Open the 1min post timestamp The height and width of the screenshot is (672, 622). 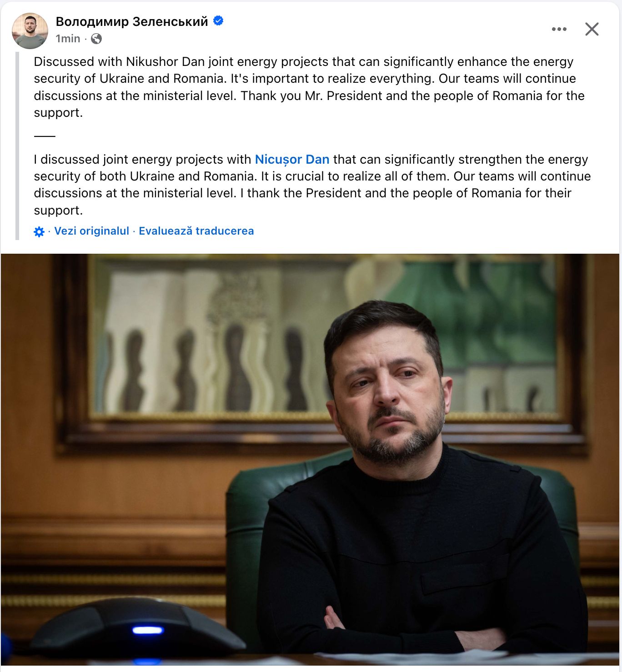click(68, 39)
